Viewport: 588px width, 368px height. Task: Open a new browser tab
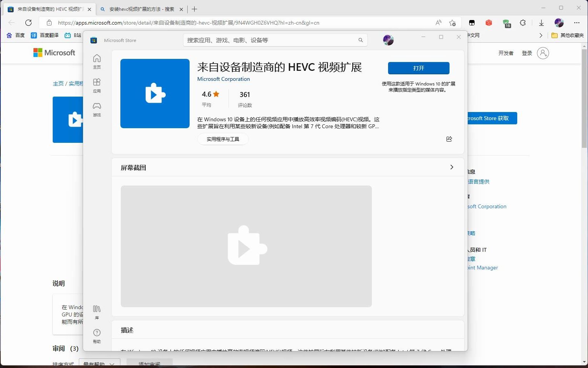pos(195,9)
